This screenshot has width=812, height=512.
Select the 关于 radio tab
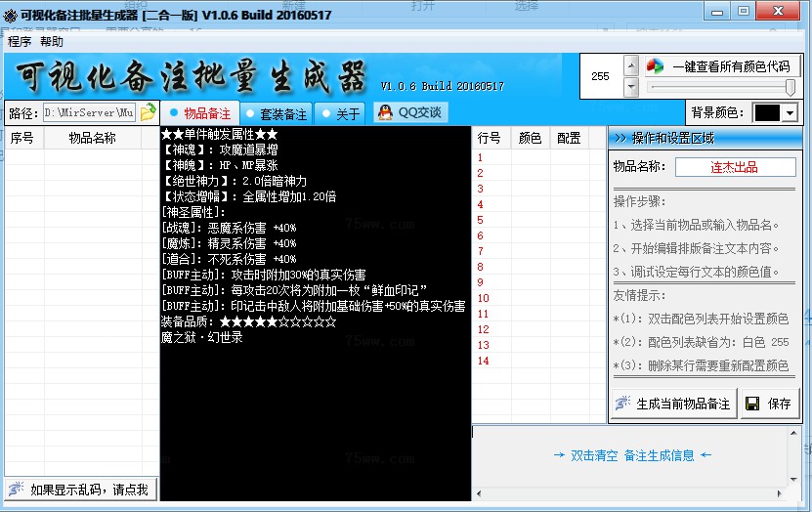coord(325,113)
